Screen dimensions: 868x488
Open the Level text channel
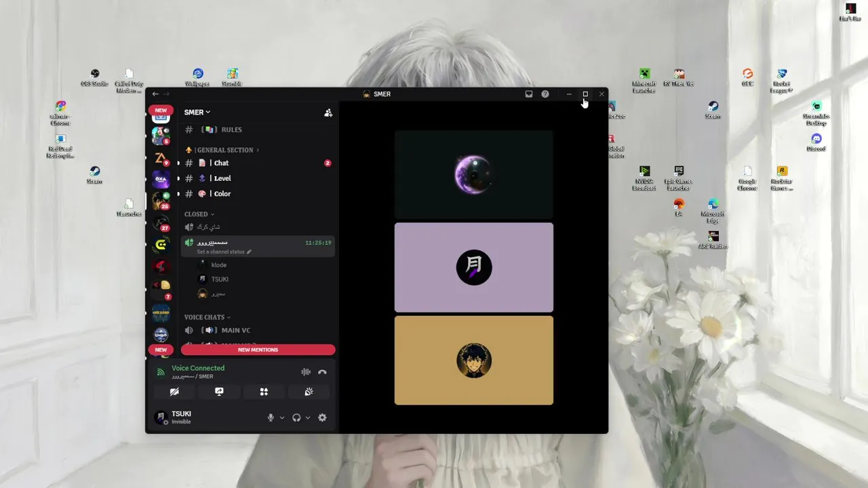click(x=258, y=178)
